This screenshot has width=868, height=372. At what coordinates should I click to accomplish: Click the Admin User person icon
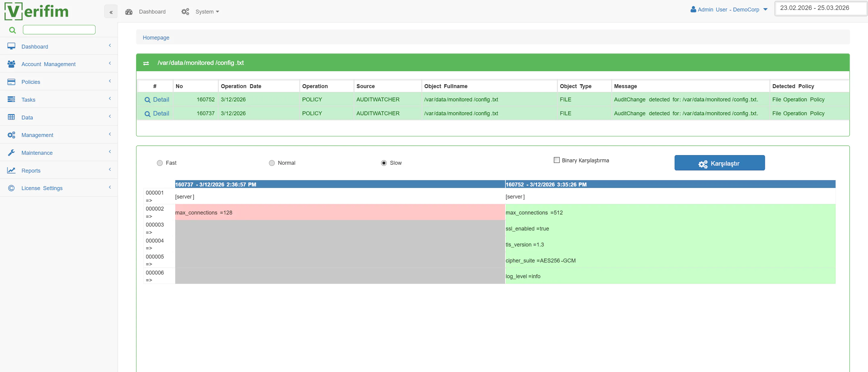693,9
